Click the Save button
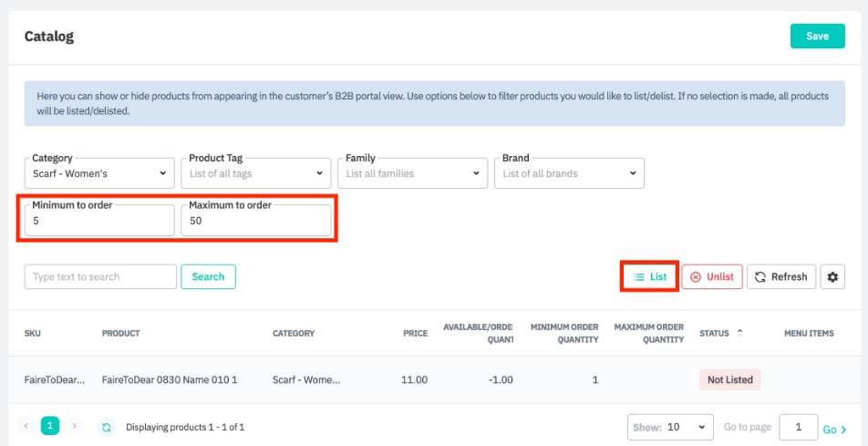This screenshot has width=868, height=446. (x=817, y=36)
